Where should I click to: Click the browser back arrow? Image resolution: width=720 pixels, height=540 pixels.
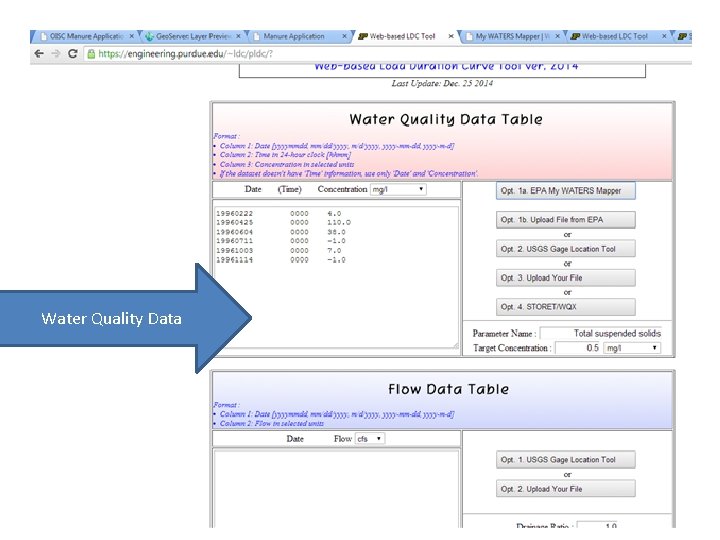pyautogui.click(x=39, y=54)
